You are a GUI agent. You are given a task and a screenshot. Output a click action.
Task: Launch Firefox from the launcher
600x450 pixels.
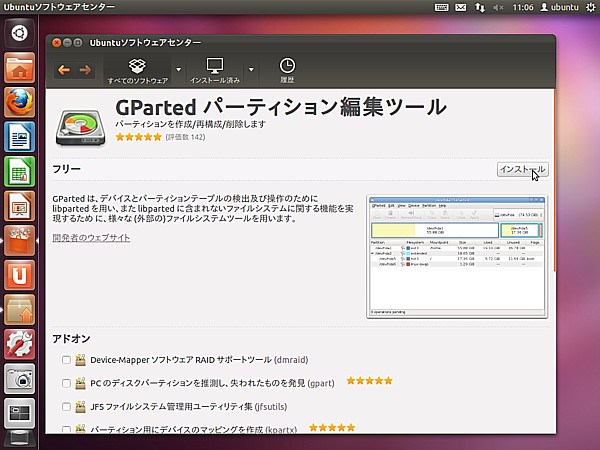click(20, 102)
